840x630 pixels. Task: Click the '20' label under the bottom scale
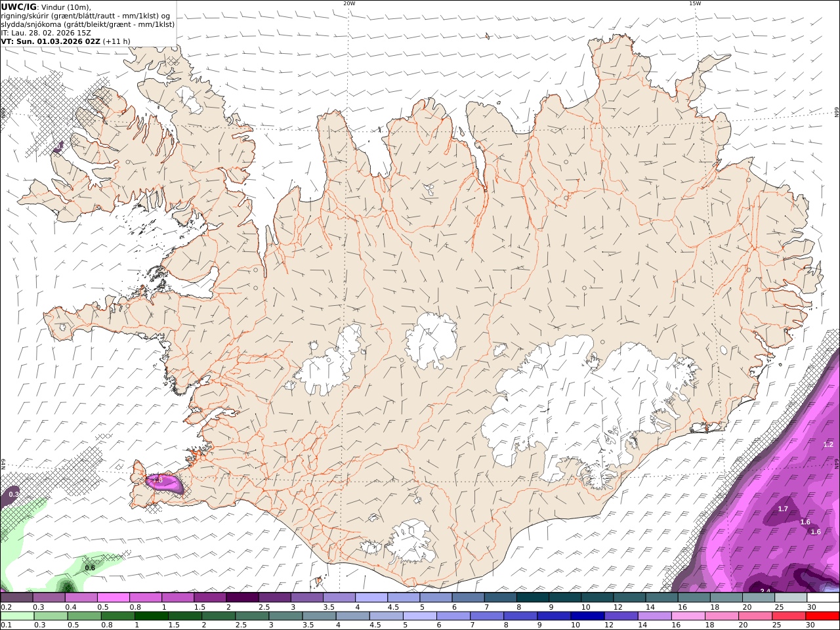tap(743, 625)
